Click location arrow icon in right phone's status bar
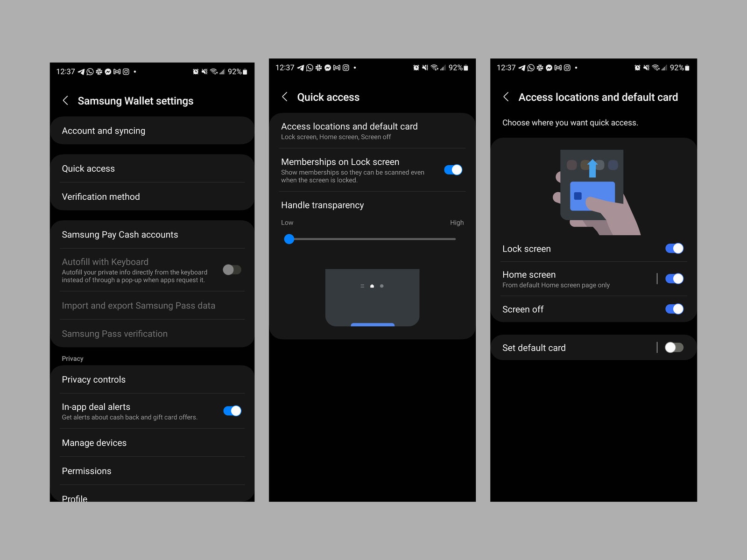This screenshot has width=747, height=560. pos(522,68)
